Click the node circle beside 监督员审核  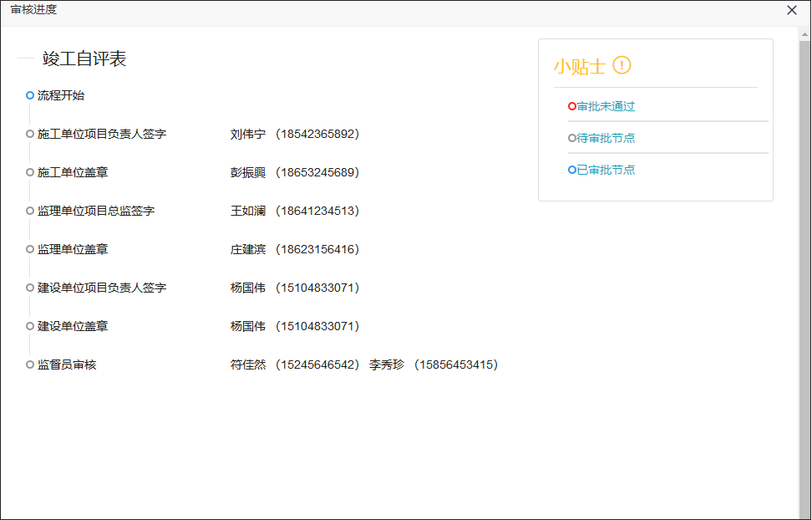point(30,365)
